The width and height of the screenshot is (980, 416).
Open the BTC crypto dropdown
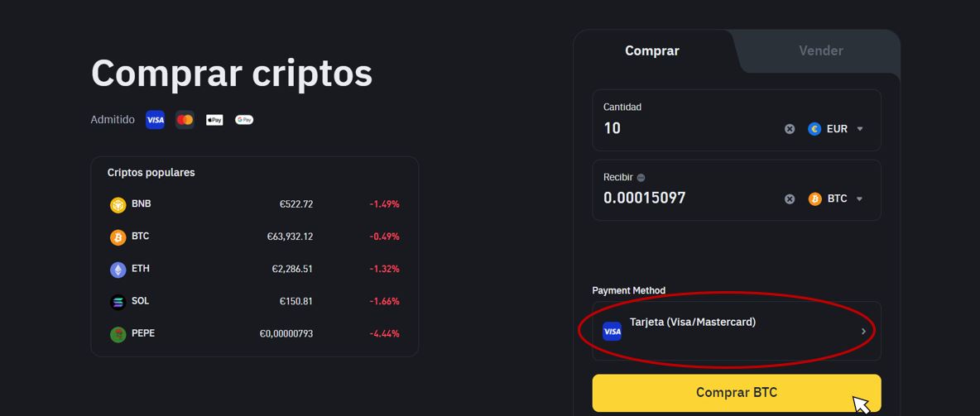click(x=838, y=199)
